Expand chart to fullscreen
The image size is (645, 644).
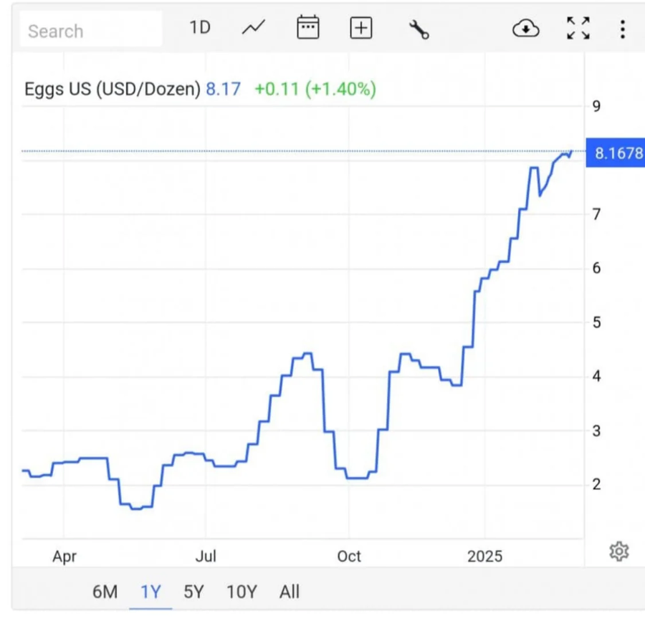[578, 29]
